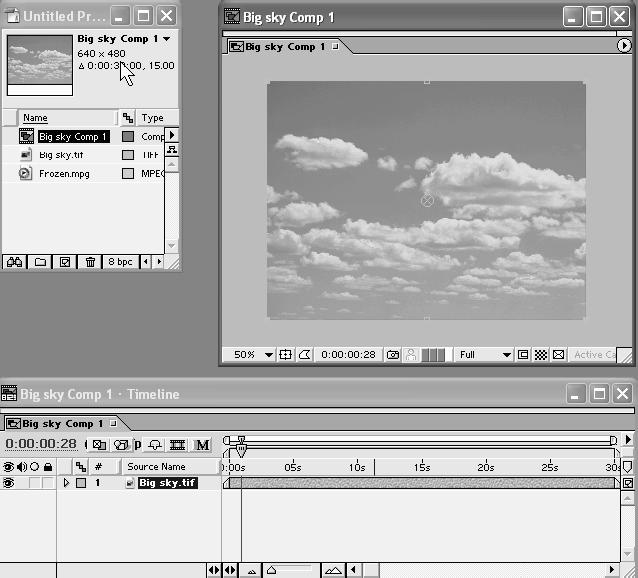The image size is (638, 578).
Task: Click the region of interest icon
Action: click(523, 355)
